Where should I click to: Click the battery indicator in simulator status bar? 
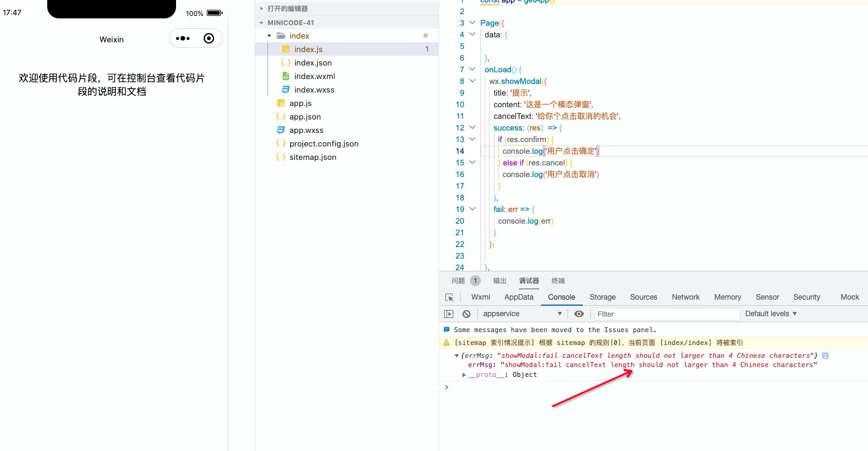tap(214, 13)
